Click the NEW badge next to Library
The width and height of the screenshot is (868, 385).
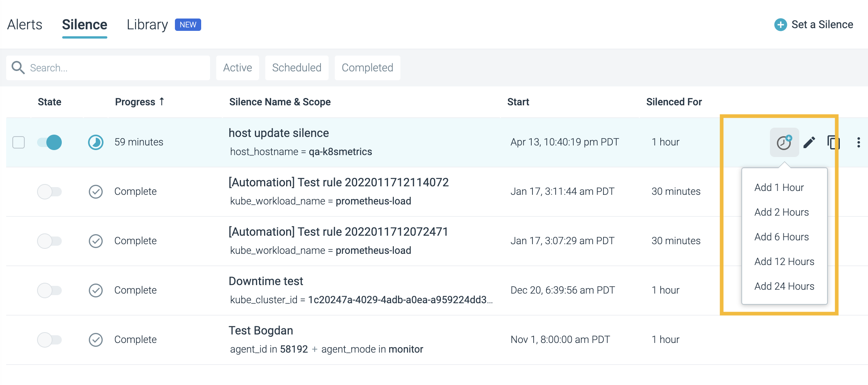[x=188, y=25]
